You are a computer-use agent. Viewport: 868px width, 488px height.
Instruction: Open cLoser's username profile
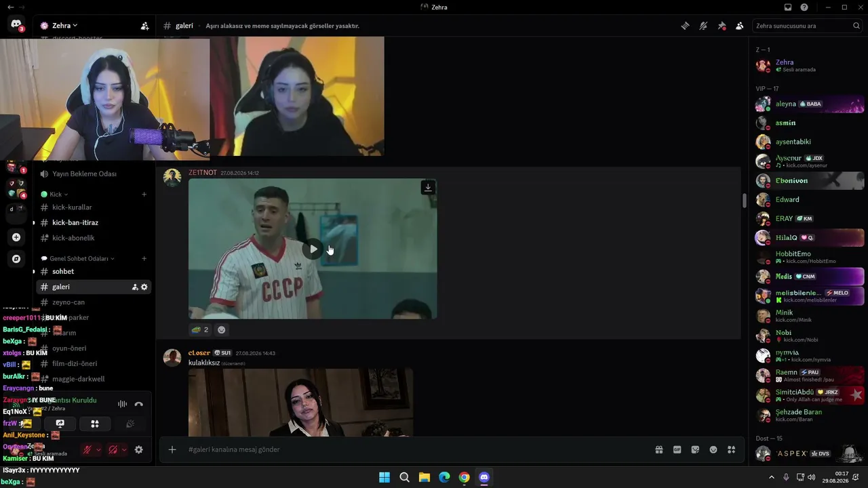tap(199, 353)
